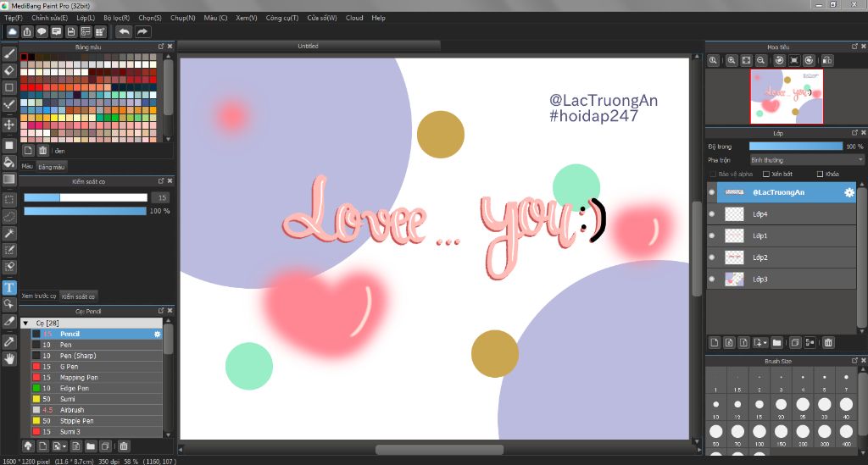Open the add brush dropdown arrow

tap(64, 446)
